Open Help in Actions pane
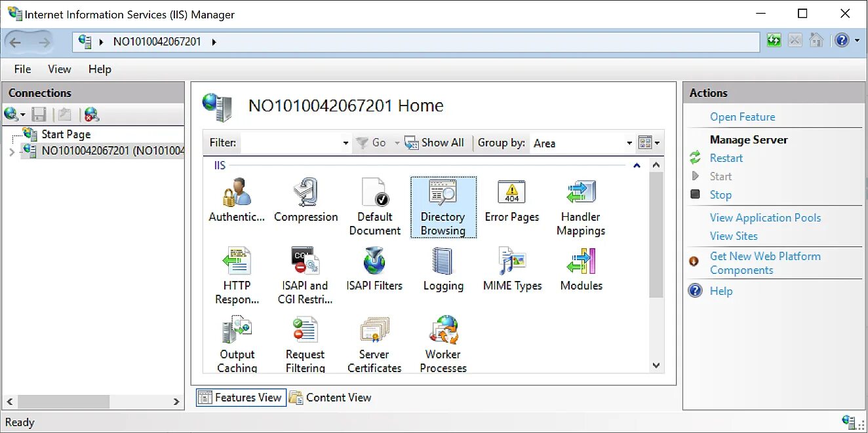 point(721,291)
